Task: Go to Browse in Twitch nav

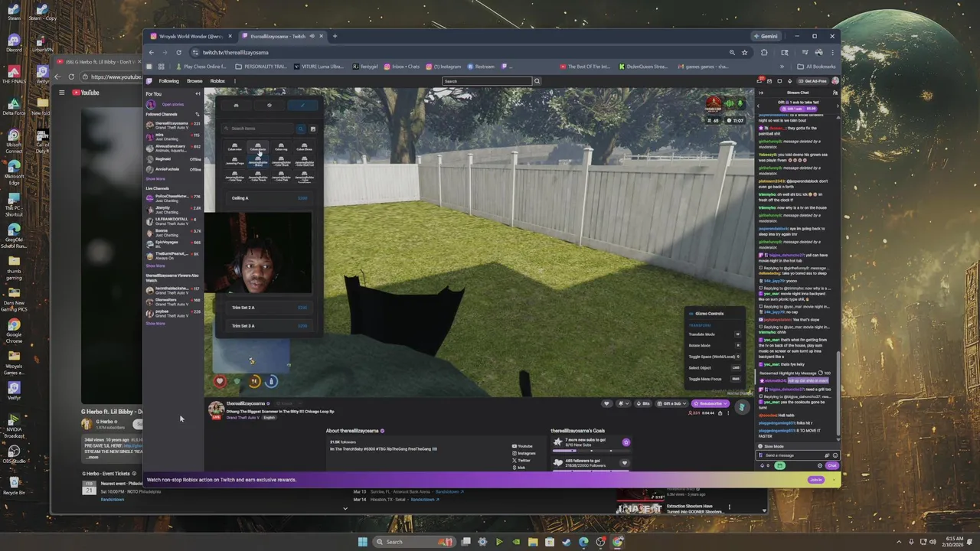Action: (194, 81)
